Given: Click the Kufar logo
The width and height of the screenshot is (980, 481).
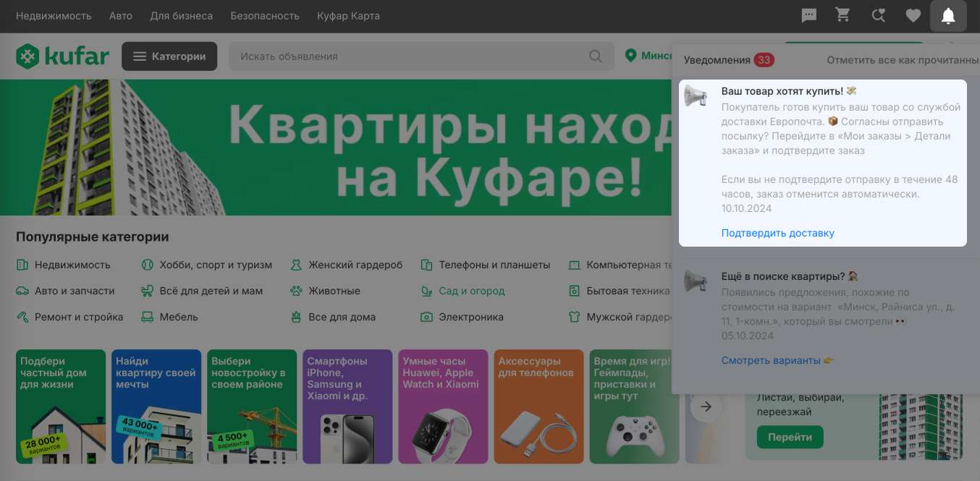Looking at the screenshot, I should click(63, 56).
